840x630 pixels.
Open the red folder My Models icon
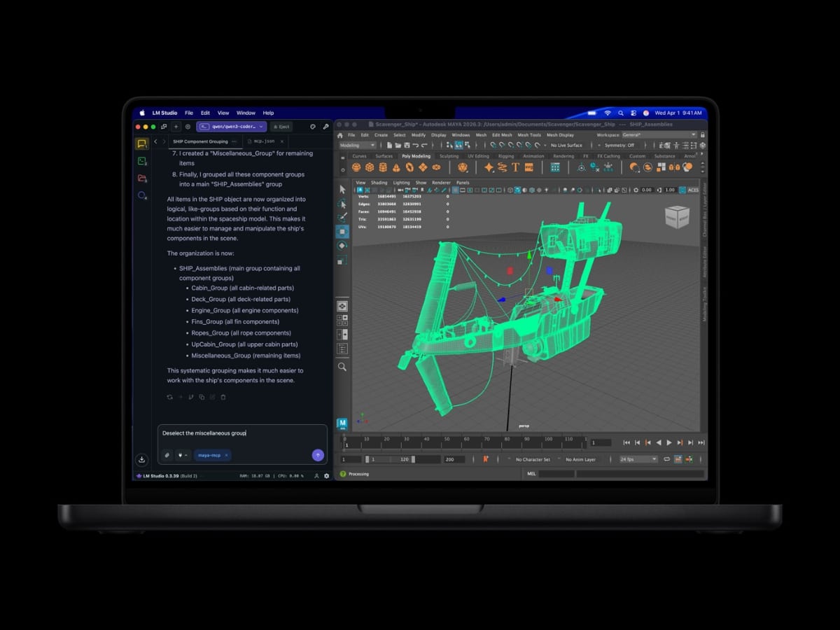(142, 178)
